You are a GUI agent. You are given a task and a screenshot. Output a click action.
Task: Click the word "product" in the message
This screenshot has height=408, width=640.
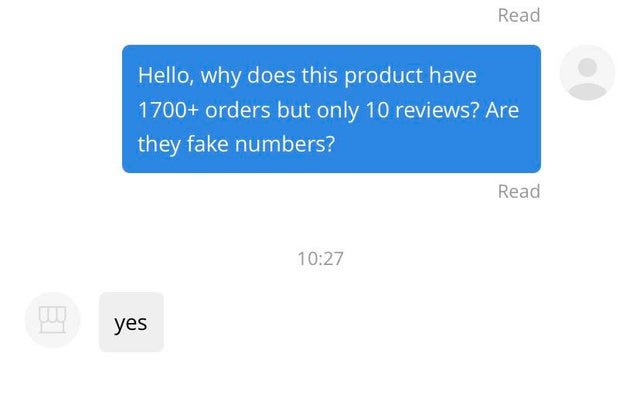point(385,75)
